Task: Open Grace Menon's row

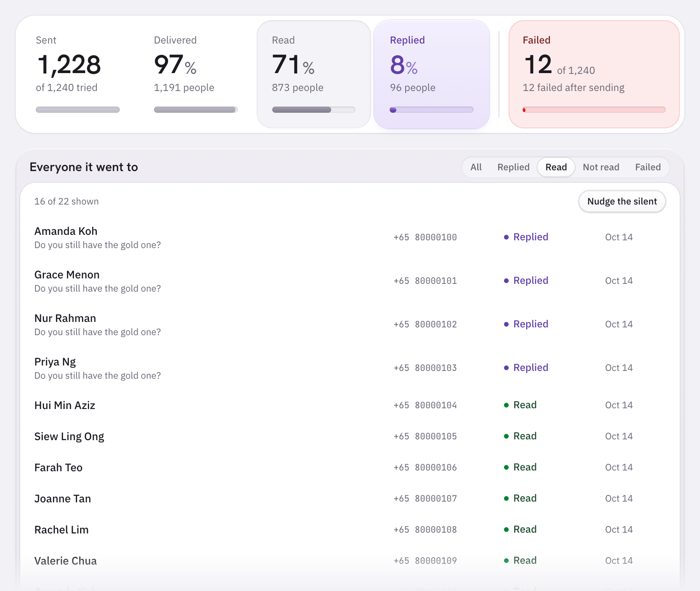Action: click(350, 281)
